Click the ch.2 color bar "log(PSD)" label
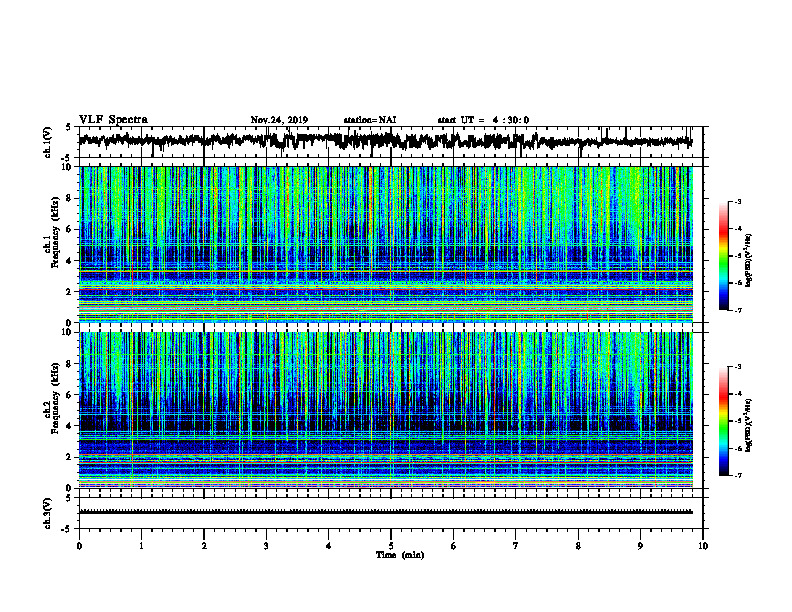 tap(749, 425)
